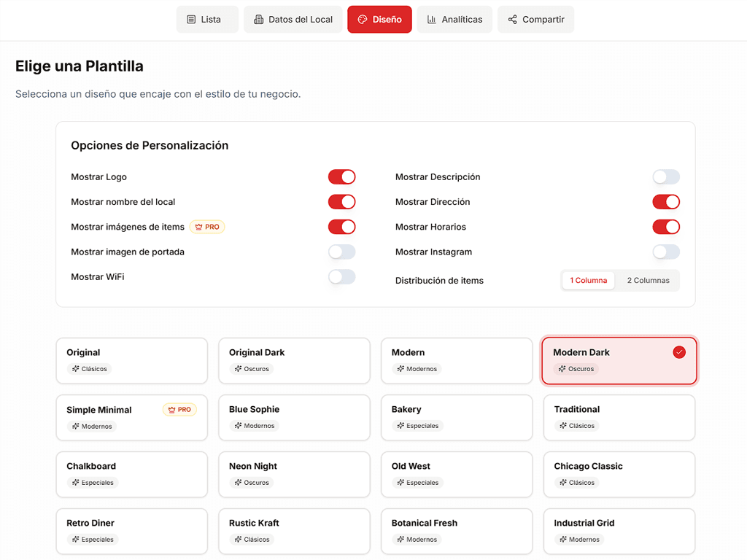Click PRO badge on Simple Minimal template
Image resolution: width=747 pixels, height=560 pixels.
179,410
